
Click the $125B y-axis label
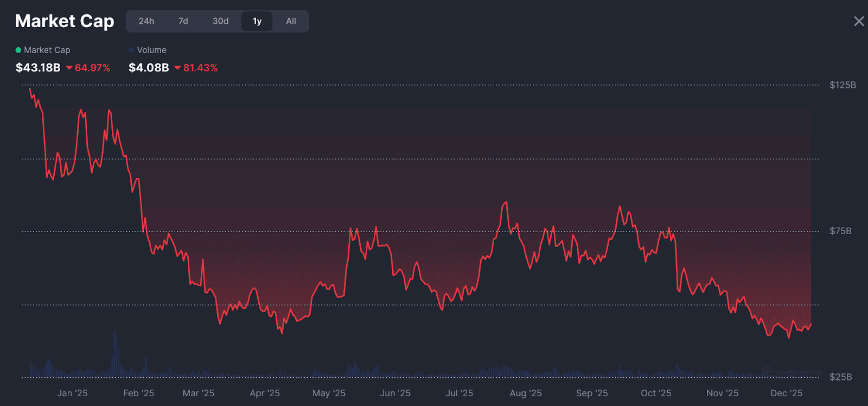[843, 85]
